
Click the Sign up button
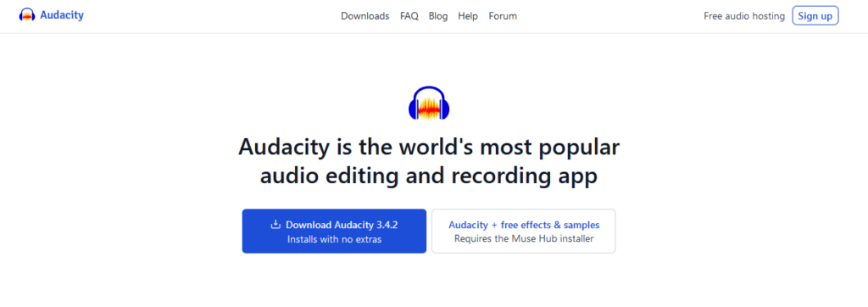point(815,16)
